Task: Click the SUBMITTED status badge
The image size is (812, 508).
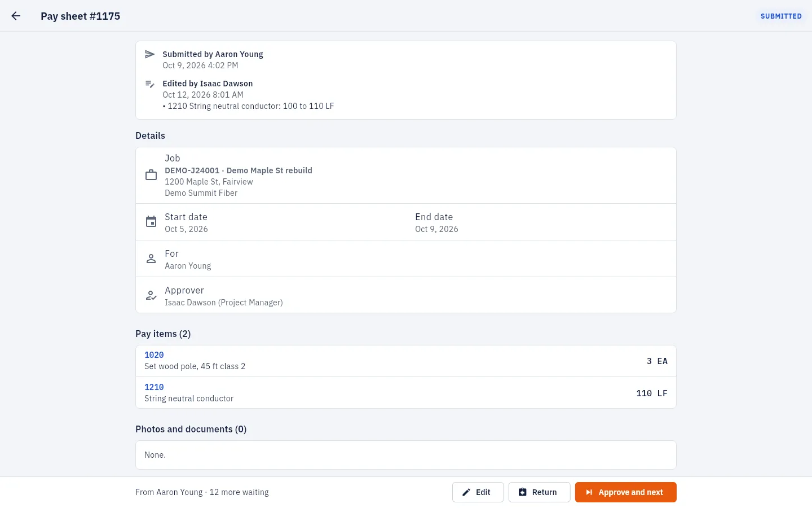Action: click(x=781, y=16)
